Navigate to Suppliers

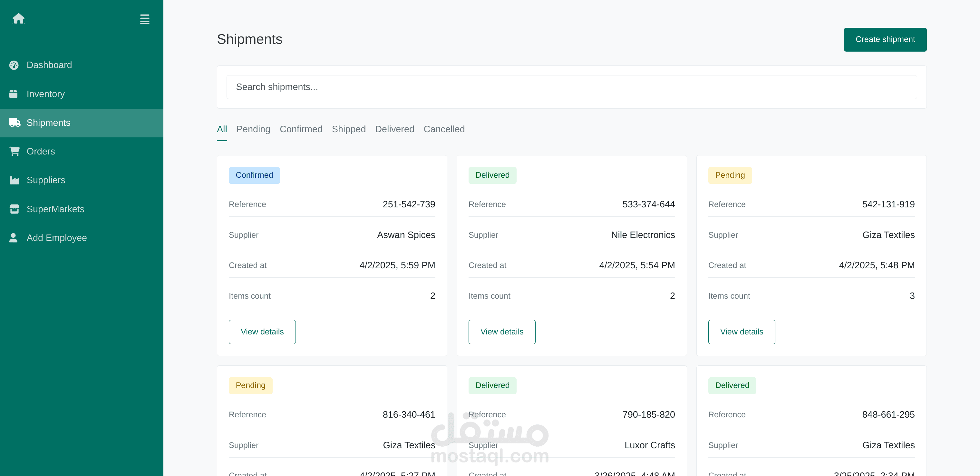(x=82, y=180)
